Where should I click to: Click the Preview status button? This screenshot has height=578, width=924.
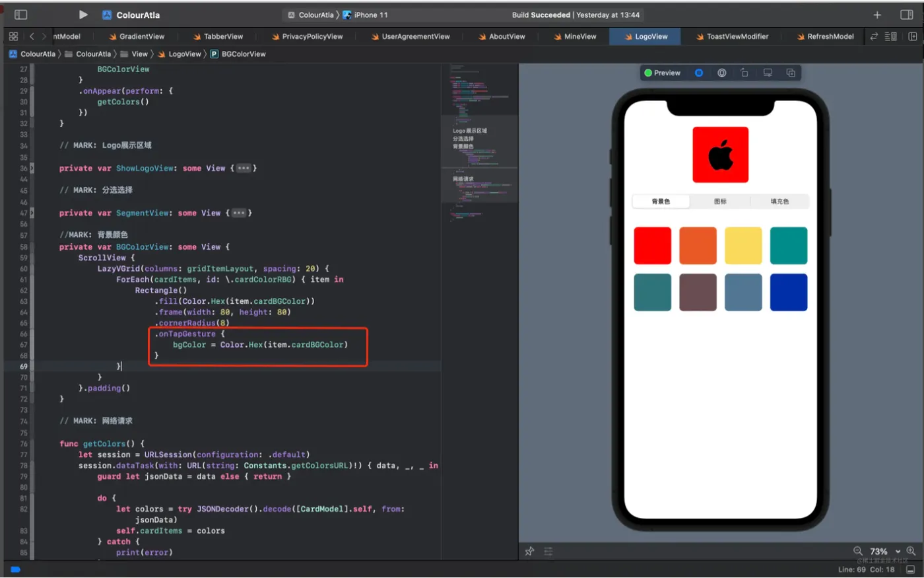[x=663, y=73]
